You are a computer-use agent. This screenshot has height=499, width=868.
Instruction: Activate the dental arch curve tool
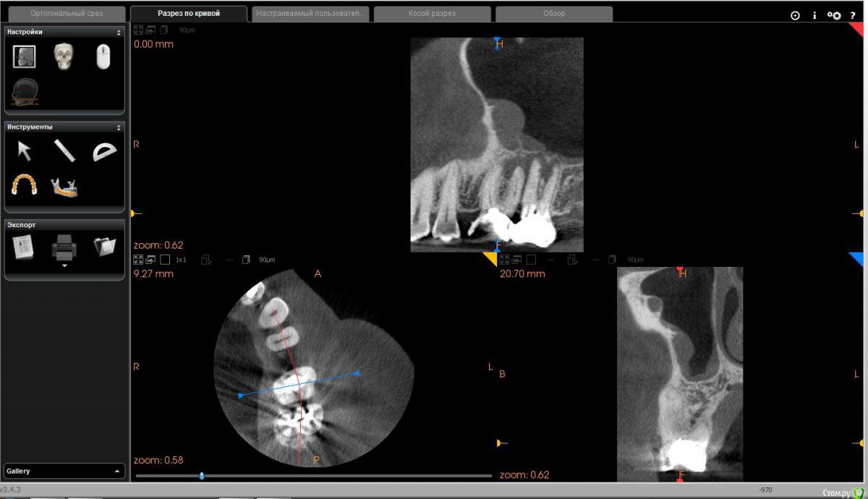pos(25,185)
